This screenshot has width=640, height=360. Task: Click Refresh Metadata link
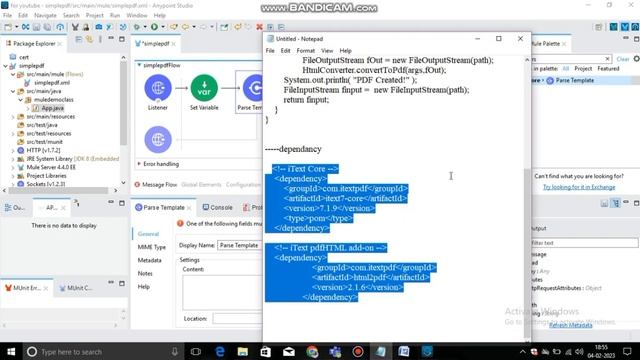pyautogui.click(x=570, y=325)
